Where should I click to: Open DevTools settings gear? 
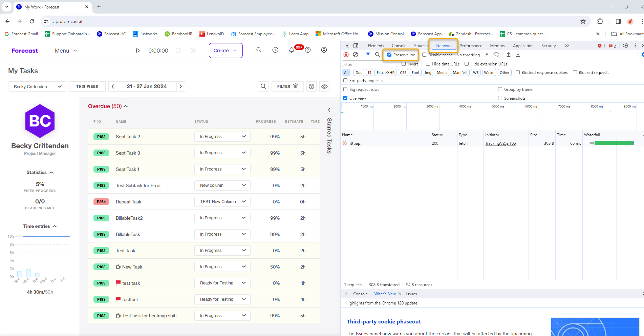tap(626, 45)
